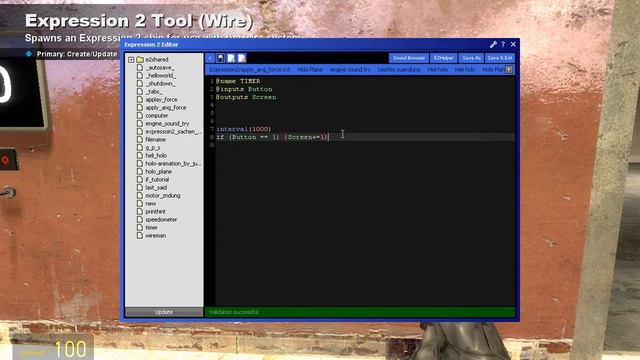Open the last_said file
Viewport: 640px width, 360px height.
156,188
